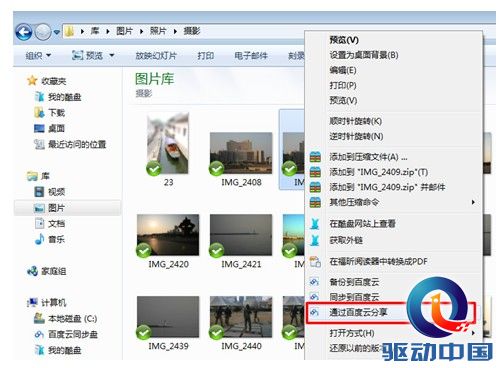Viewport: 500px width, 368px height.
Task: Select the IMG_2439 thumbnail
Action: click(168, 317)
